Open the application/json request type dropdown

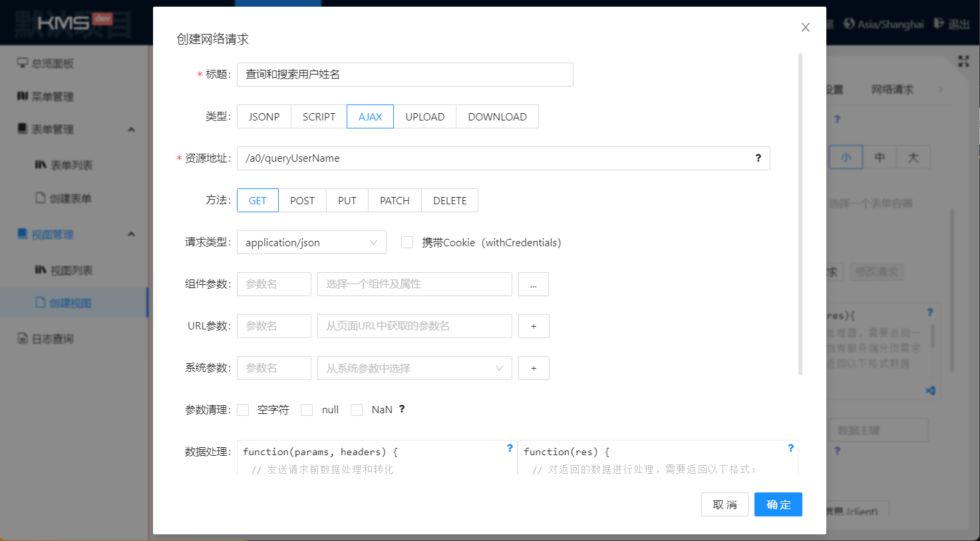[311, 242]
